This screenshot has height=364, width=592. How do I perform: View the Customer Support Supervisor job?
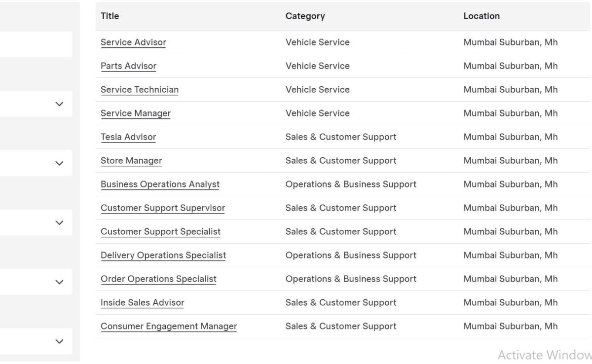[x=163, y=208]
